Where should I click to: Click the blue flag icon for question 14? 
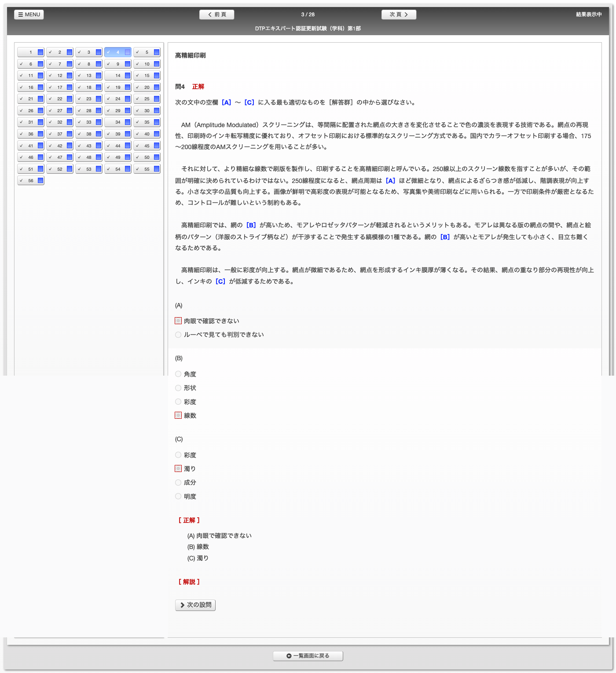(128, 76)
